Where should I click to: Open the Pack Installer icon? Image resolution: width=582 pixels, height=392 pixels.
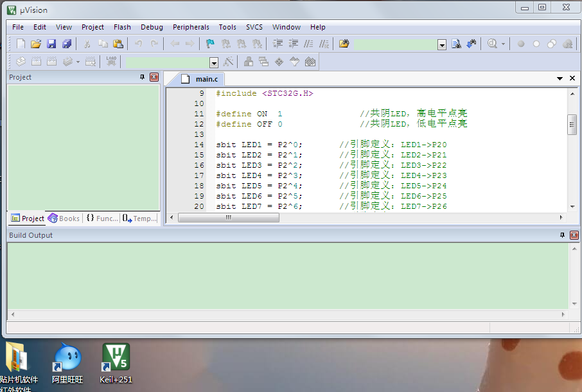pyautogui.click(x=310, y=62)
